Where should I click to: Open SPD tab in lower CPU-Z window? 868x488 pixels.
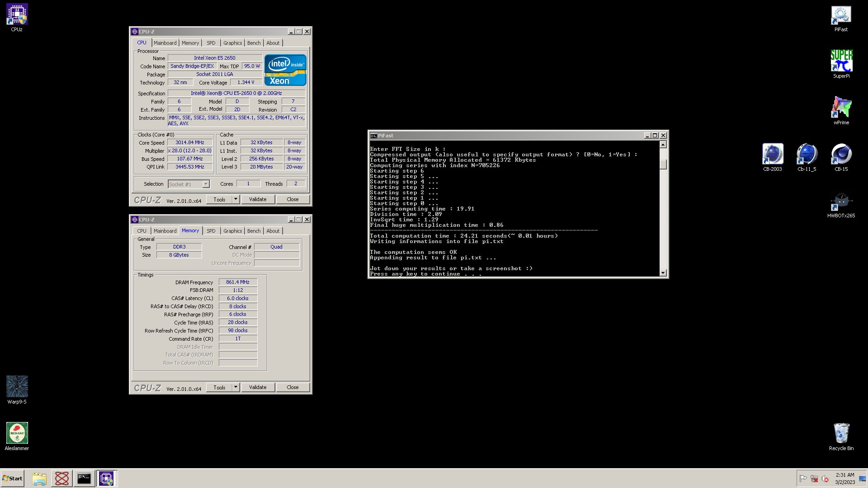[211, 231]
